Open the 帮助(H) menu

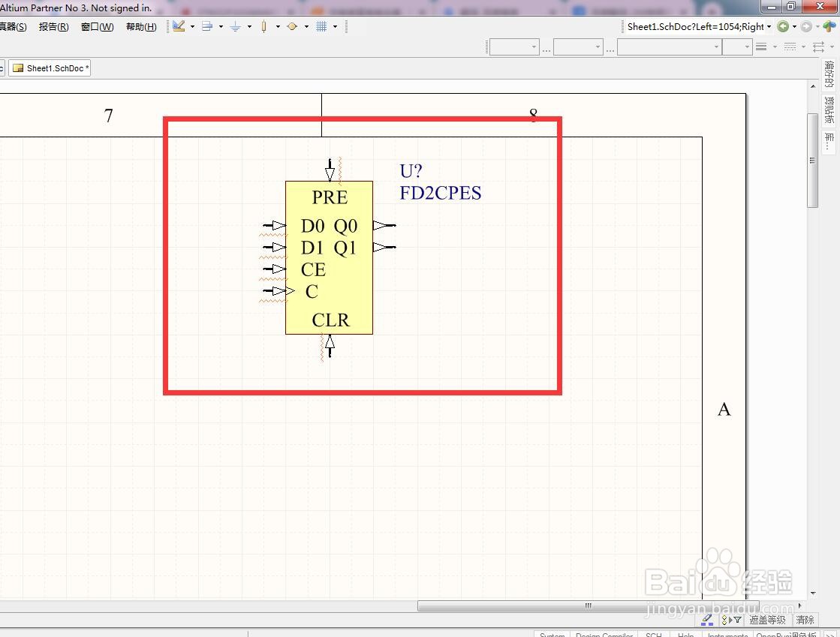141,27
